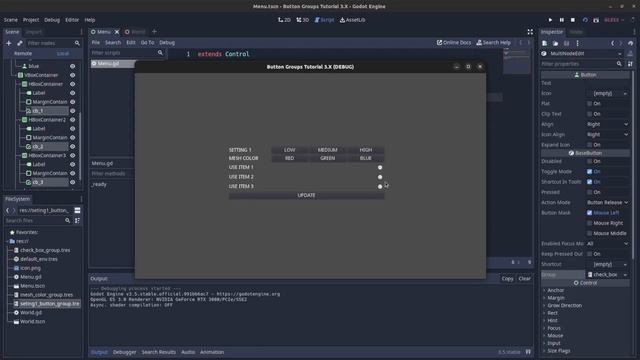The image size is (640, 360).
Task: Enable the Flat property checkbox
Action: click(x=589, y=104)
